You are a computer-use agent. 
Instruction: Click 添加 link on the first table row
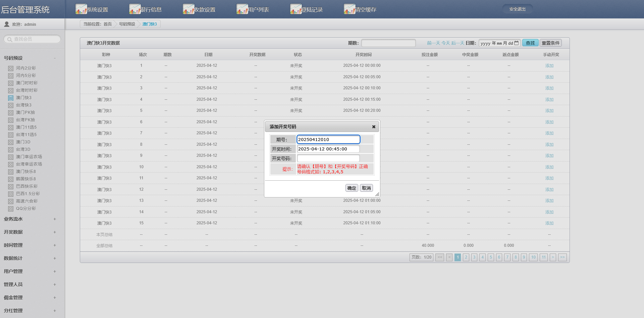[x=549, y=65]
